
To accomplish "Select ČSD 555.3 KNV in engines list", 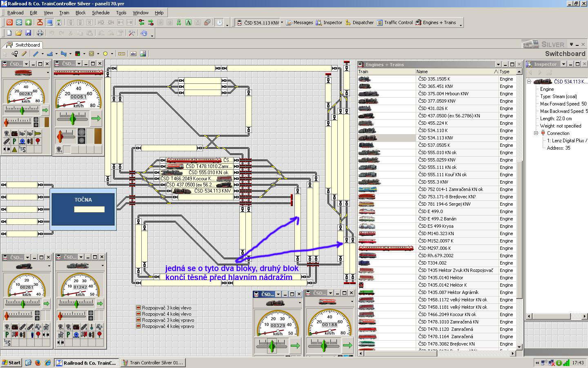I will [x=433, y=182].
